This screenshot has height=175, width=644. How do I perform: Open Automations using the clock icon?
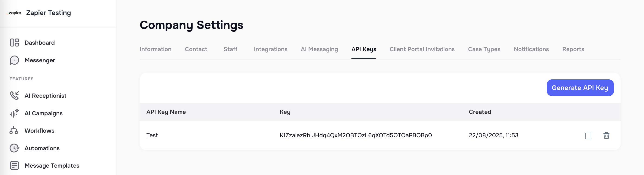pyautogui.click(x=14, y=148)
